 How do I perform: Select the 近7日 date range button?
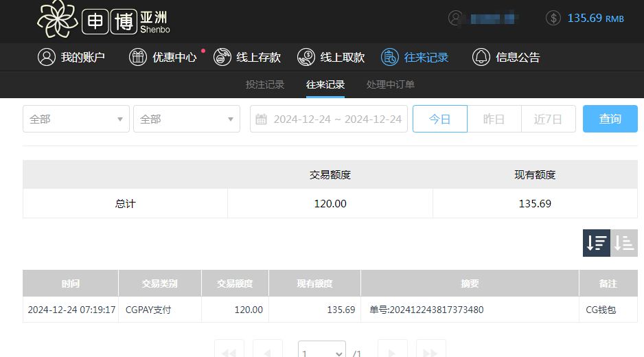[548, 119]
